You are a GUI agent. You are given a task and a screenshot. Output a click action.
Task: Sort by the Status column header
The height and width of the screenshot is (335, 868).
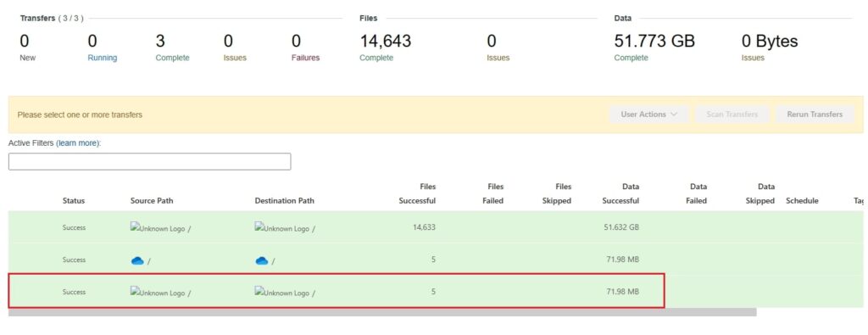coord(74,201)
